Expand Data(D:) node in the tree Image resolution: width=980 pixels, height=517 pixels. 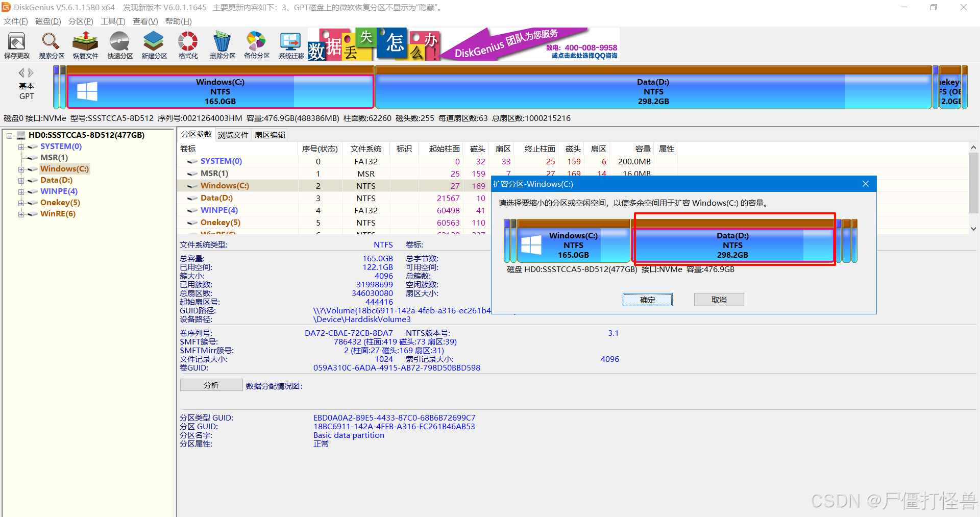[21, 180]
